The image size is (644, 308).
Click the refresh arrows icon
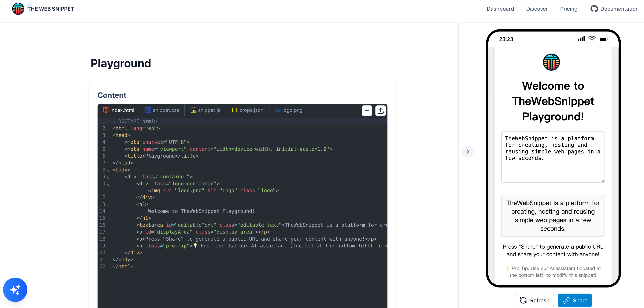[523, 300]
